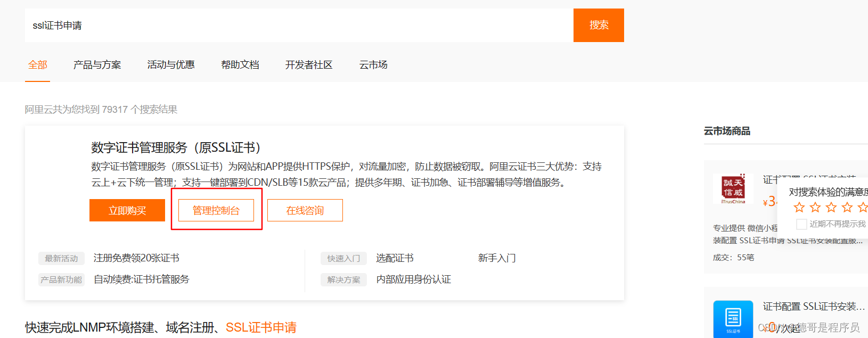Focus the search box containing ssl证书申请
The height and width of the screenshot is (338, 868).
pyautogui.click(x=299, y=25)
